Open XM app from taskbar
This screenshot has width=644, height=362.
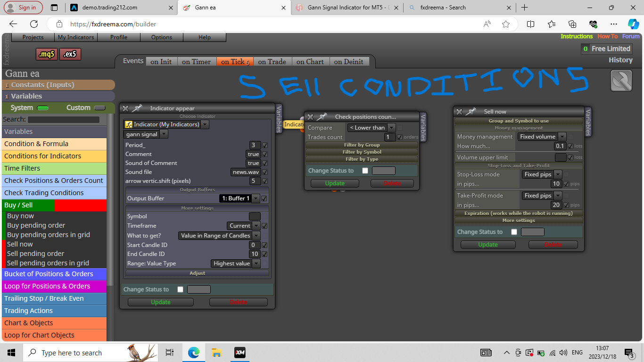240,353
